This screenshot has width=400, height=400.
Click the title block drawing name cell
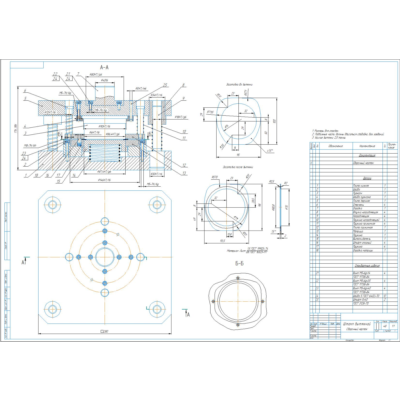(357, 326)
